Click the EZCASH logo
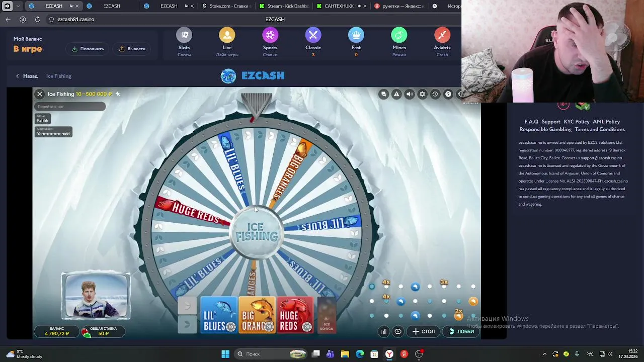Image resolution: width=644 pixels, height=362 pixels. point(253,76)
